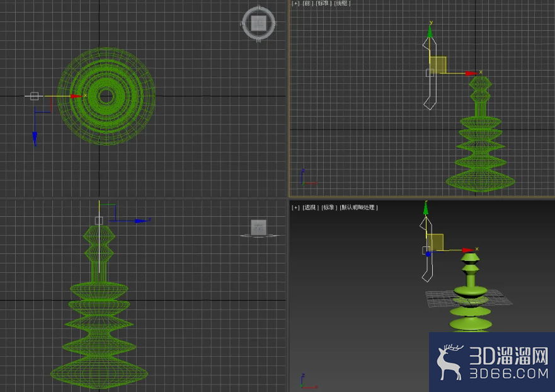Select the green lathe object in left viewport
The image size is (555, 392).
[x=99, y=307]
